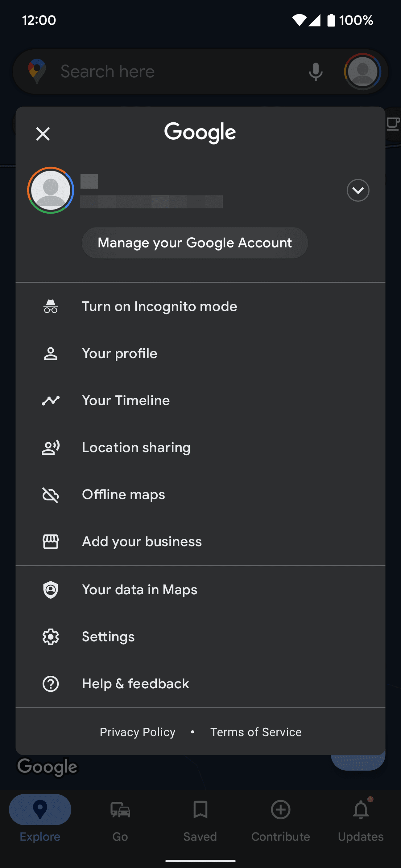Tap the Offline maps cloud icon
Viewport: 401px width, 868px height.
(51, 495)
